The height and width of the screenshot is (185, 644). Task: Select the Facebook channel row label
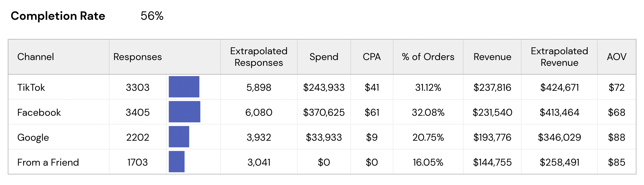(x=39, y=113)
